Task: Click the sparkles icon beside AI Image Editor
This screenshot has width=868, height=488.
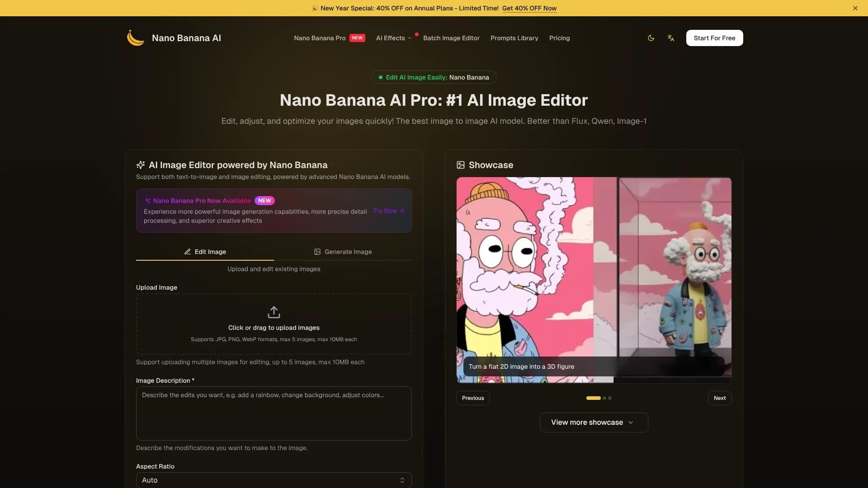Action: 140,165
